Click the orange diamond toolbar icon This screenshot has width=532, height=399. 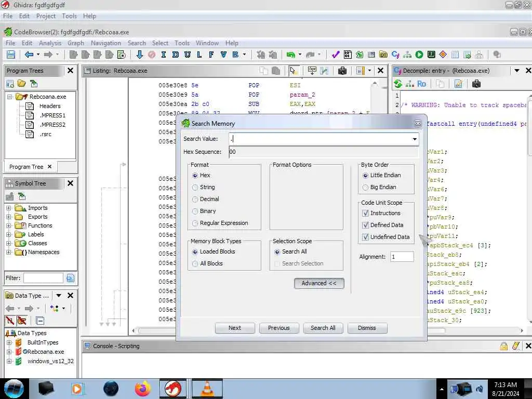443,55
